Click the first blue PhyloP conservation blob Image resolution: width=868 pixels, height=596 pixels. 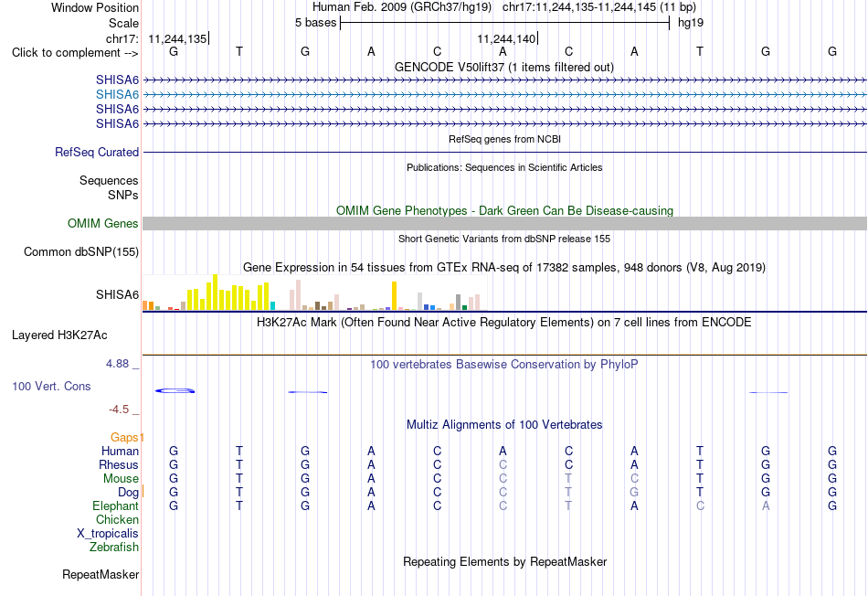(175, 391)
